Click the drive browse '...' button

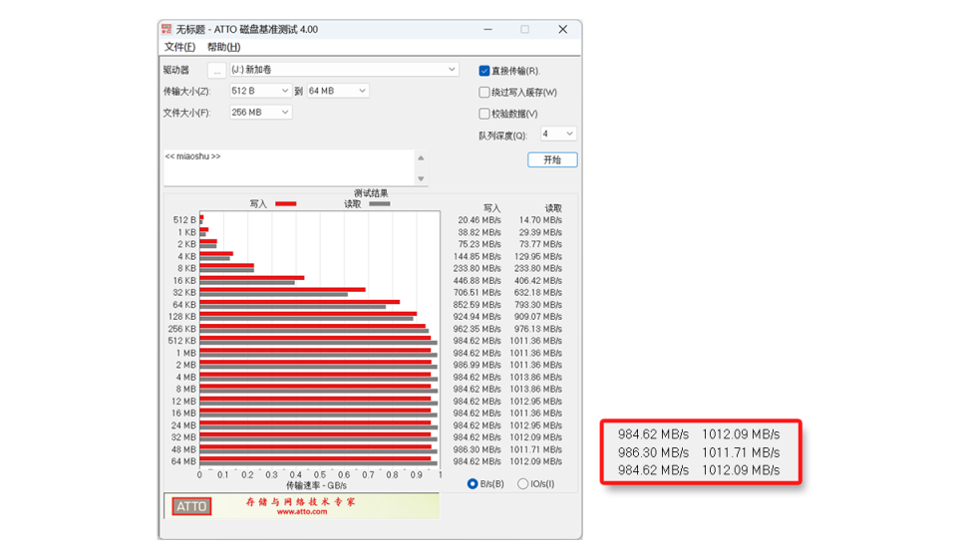[x=216, y=71]
